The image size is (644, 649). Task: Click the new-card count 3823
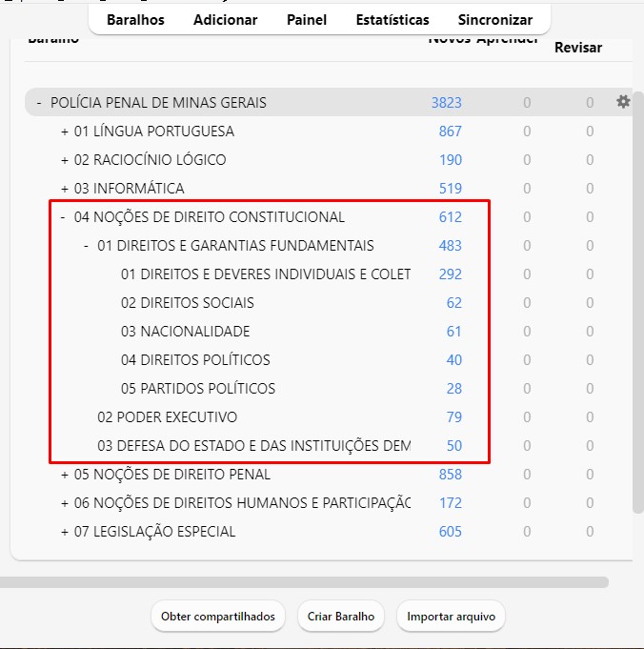click(446, 102)
